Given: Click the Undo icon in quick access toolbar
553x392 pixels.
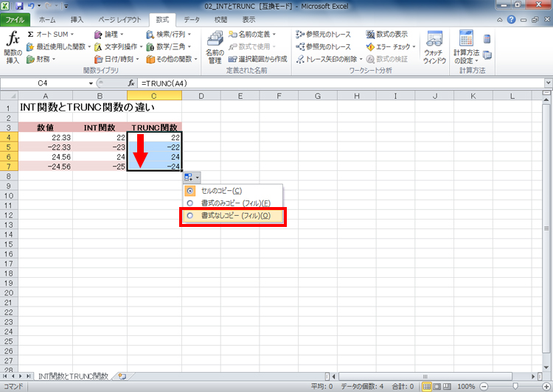Looking at the screenshot, I should (x=31, y=6).
